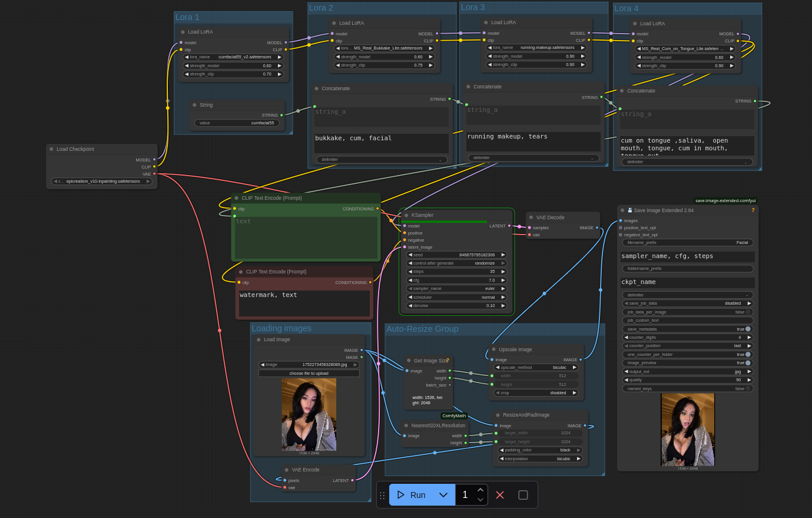Open ckpt_name dropdown in Load Checkpoint
This screenshot has height=518, width=812.
coord(102,182)
